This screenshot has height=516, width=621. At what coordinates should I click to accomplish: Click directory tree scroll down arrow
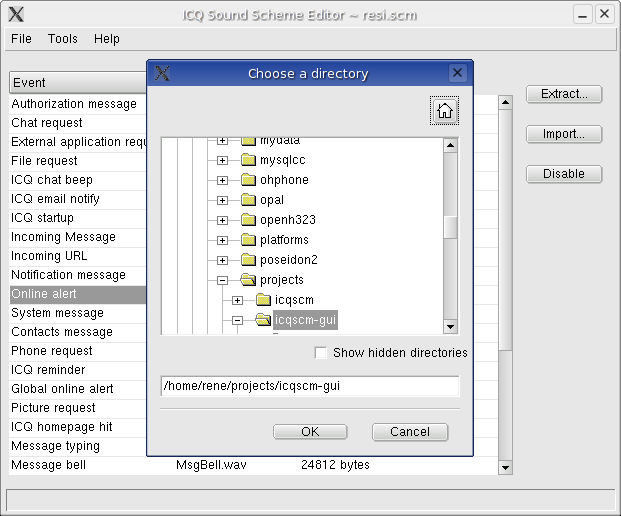pos(450,327)
